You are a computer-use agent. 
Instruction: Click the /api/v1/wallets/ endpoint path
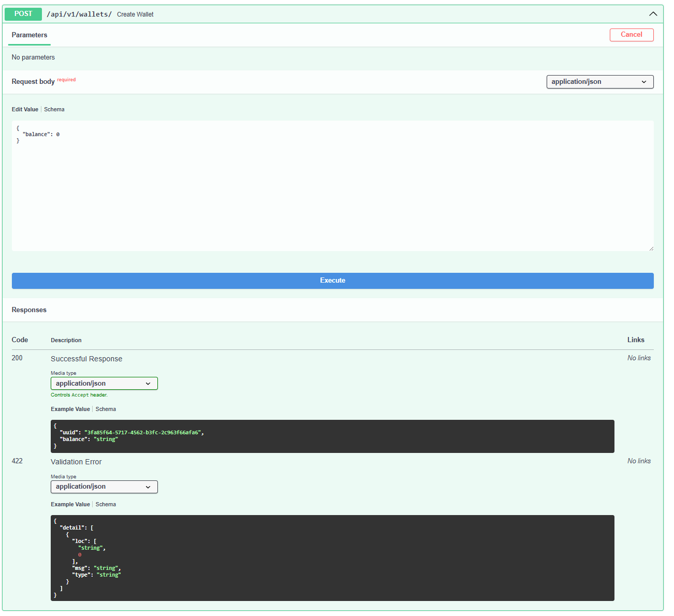pos(79,14)
